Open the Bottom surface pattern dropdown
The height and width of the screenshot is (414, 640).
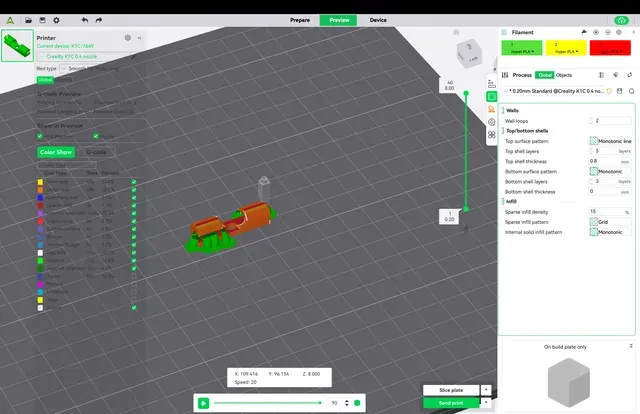[611, 171]
